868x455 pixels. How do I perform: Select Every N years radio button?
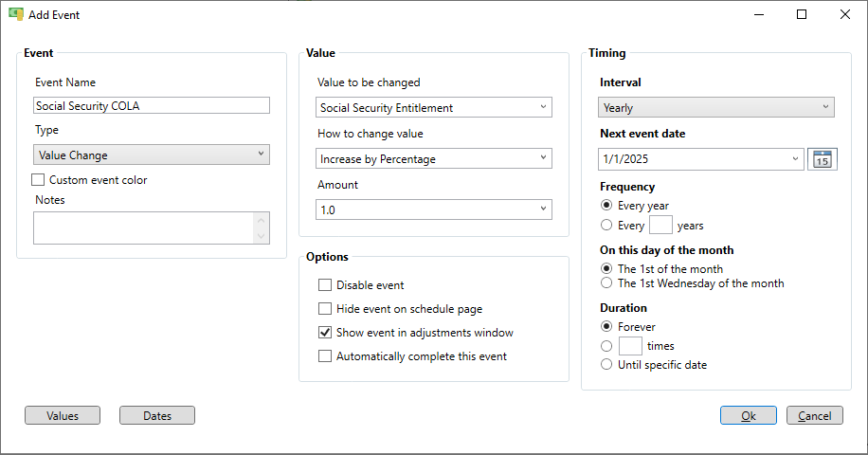point(606,226)
